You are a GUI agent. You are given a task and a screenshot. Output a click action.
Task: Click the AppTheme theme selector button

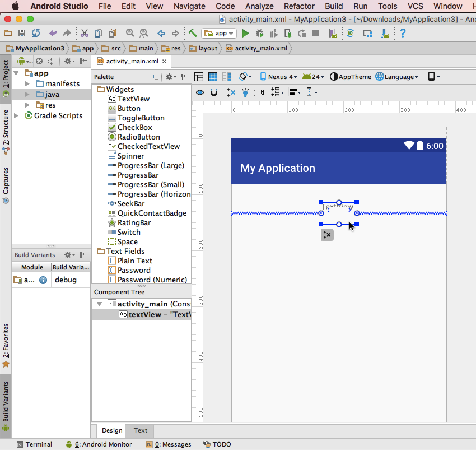click(351, 77)
